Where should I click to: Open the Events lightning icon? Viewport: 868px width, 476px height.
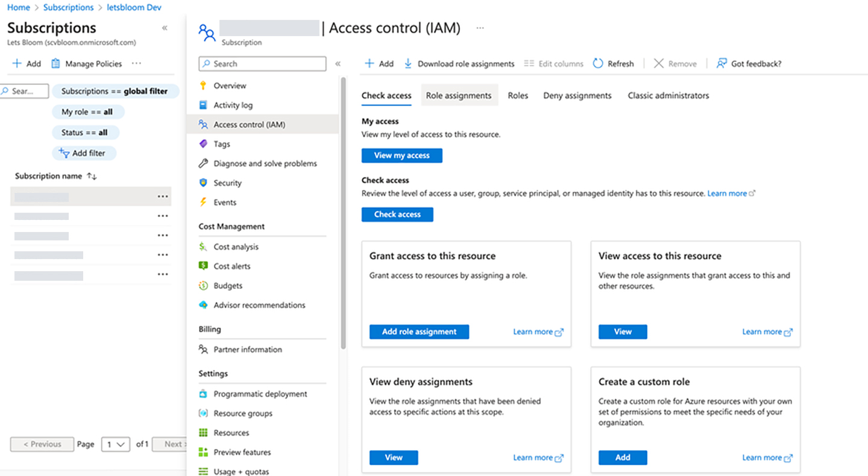coord(203,202)
